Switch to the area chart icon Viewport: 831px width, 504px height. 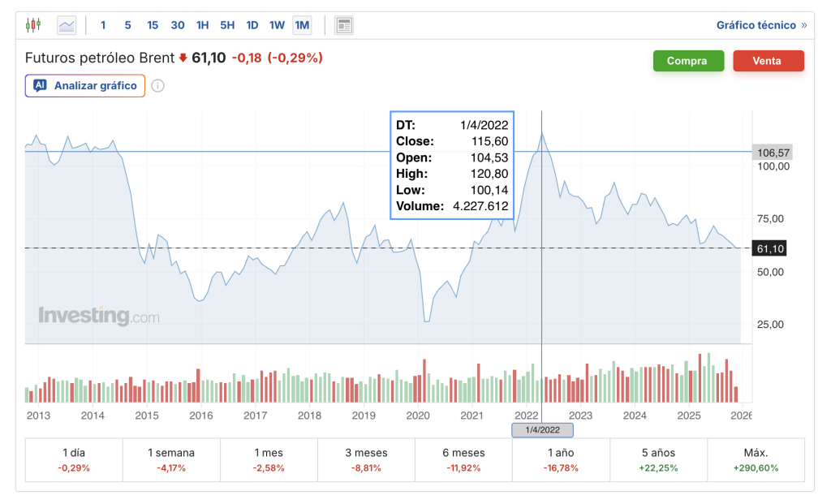tap(67, 25)
